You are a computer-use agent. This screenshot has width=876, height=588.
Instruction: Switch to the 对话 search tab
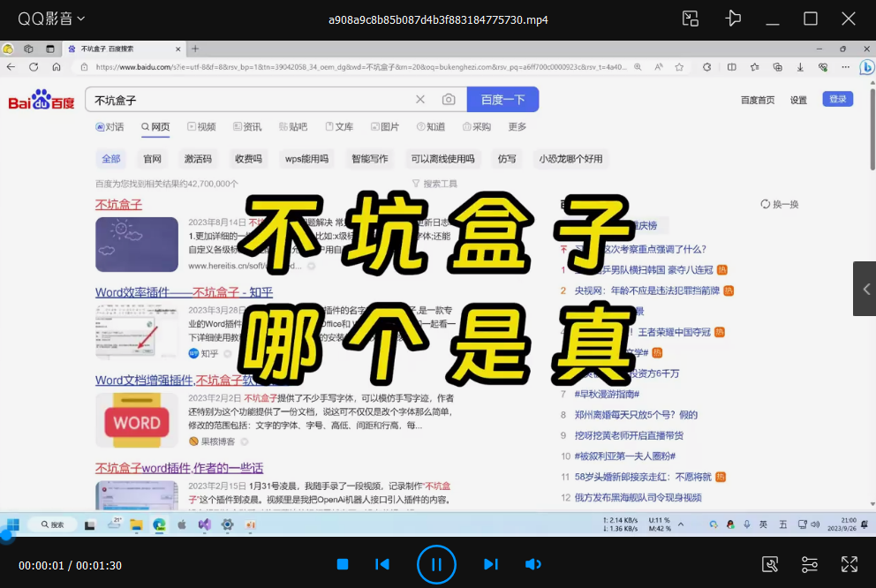(109, 127)
